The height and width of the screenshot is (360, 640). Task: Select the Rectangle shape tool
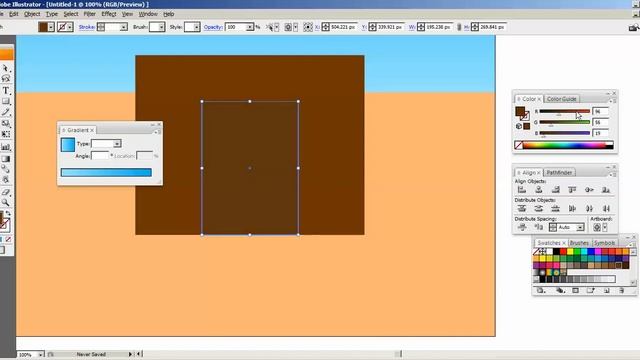(5, 101)
